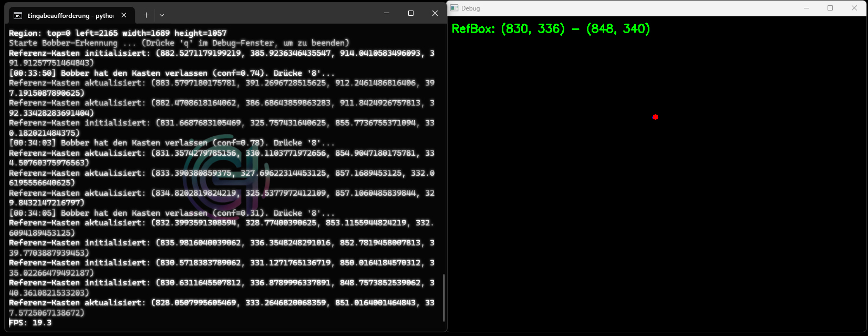Click the FPS: 19.3 output line
The width and height of the screenshot is (868, 336).
[30, 322]
